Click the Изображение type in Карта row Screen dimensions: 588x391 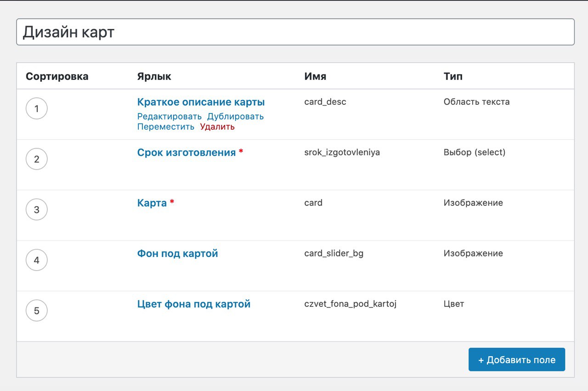click(473, 203)
